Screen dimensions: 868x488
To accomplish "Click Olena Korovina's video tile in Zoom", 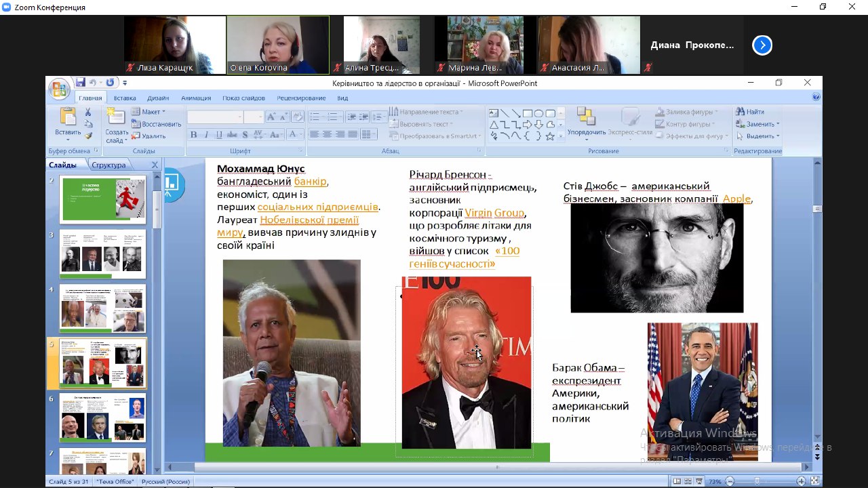I will [277, 45].
